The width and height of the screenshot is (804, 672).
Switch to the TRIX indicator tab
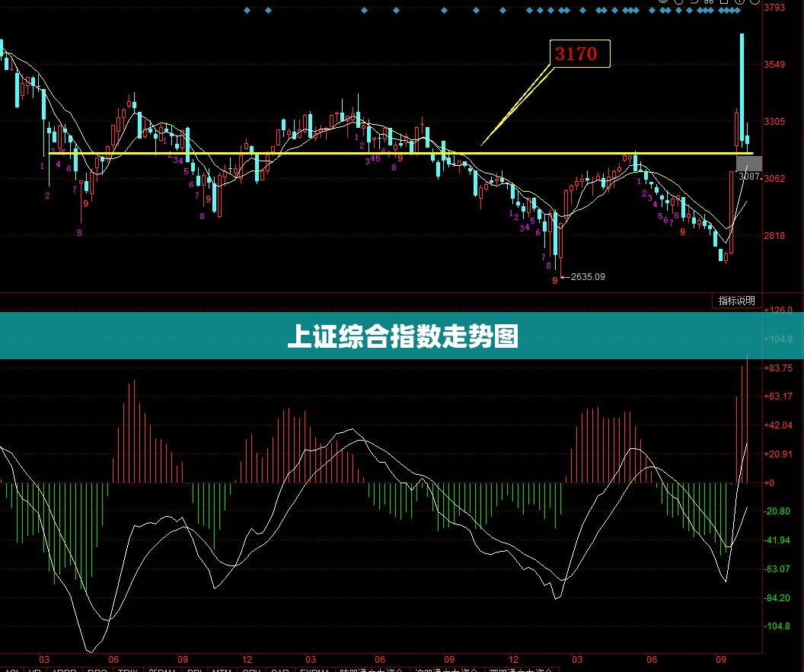coord(128,670)
